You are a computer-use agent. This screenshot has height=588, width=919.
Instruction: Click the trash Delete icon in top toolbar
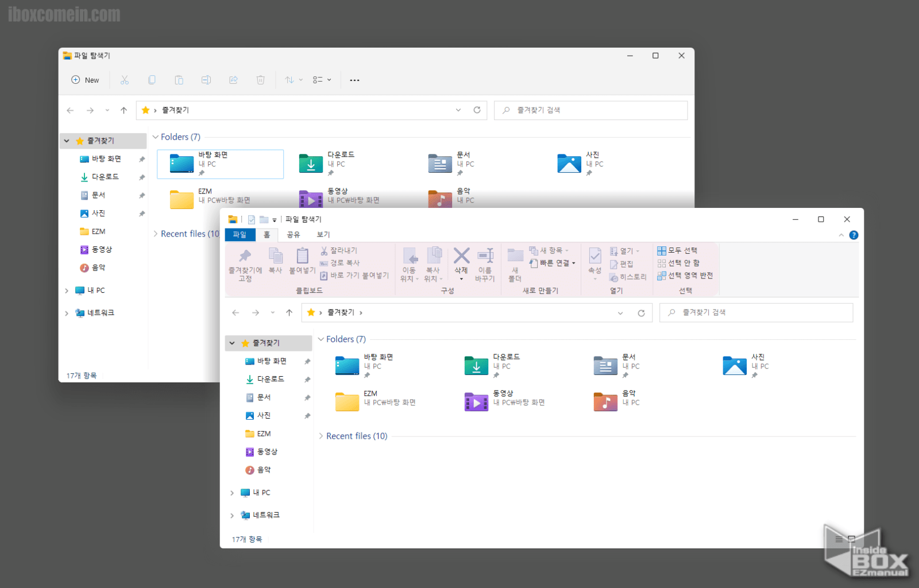pos(260,80)
